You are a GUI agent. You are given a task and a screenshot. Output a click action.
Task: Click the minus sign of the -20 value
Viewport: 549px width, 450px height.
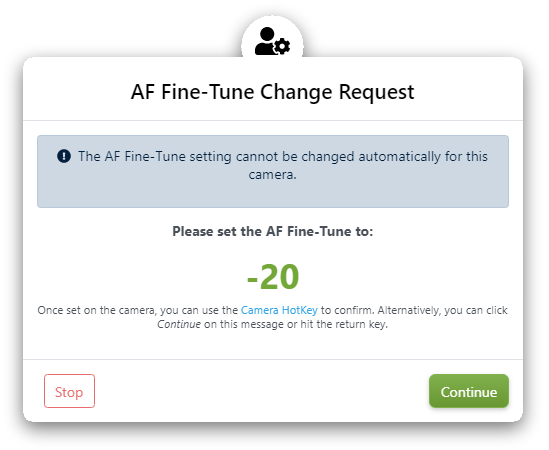(x=252, y=279)
